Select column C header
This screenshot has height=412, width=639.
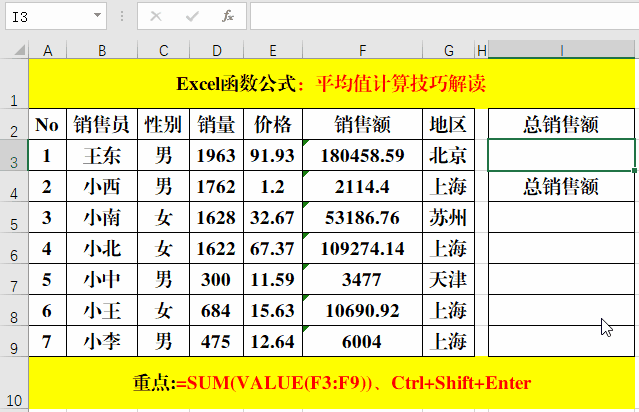(x=163, y=51)
